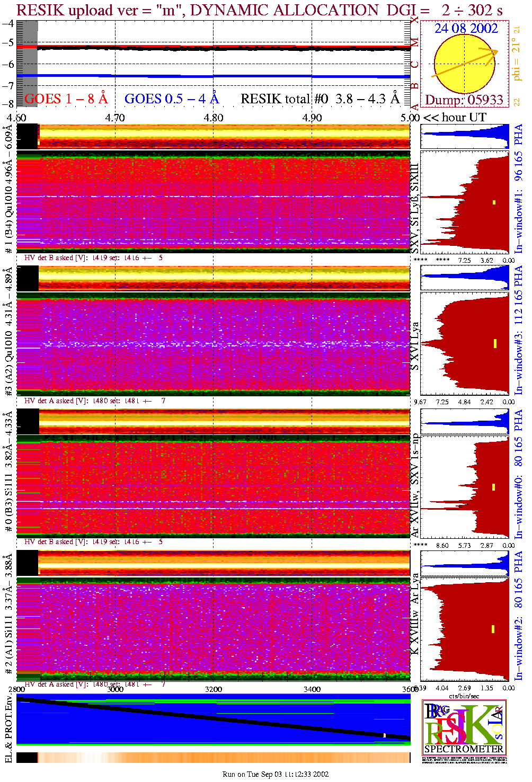This screenshot has height=782, width=532.
Task: Click yellow marker in In-window#3 histogram
Action: [494, 343]
